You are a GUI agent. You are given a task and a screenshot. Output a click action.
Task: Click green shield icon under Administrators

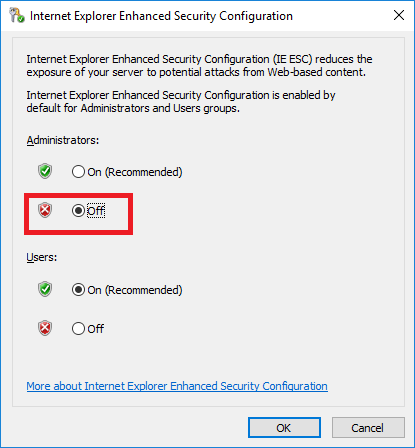(x=45, y=171)
